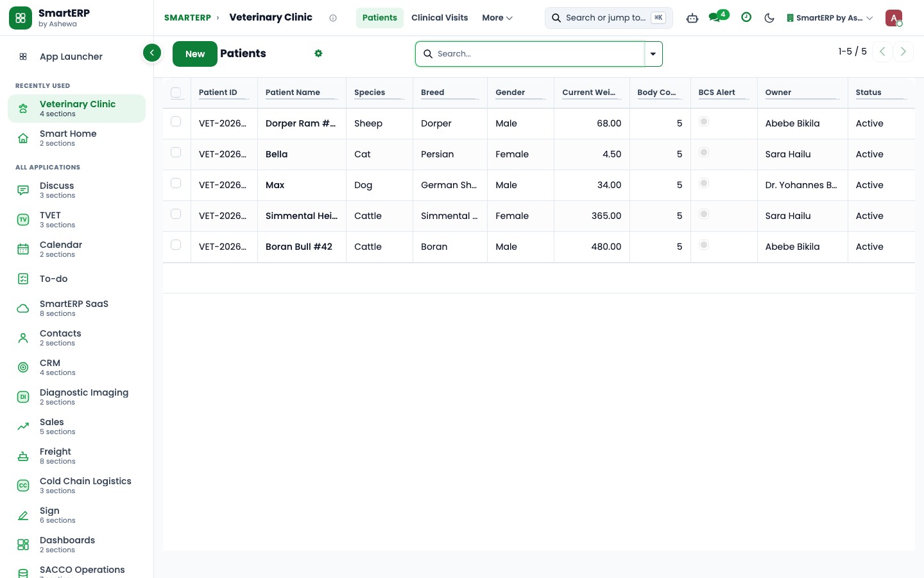Open chat messages with badge 4
The image size is (924, 578).
718,17
